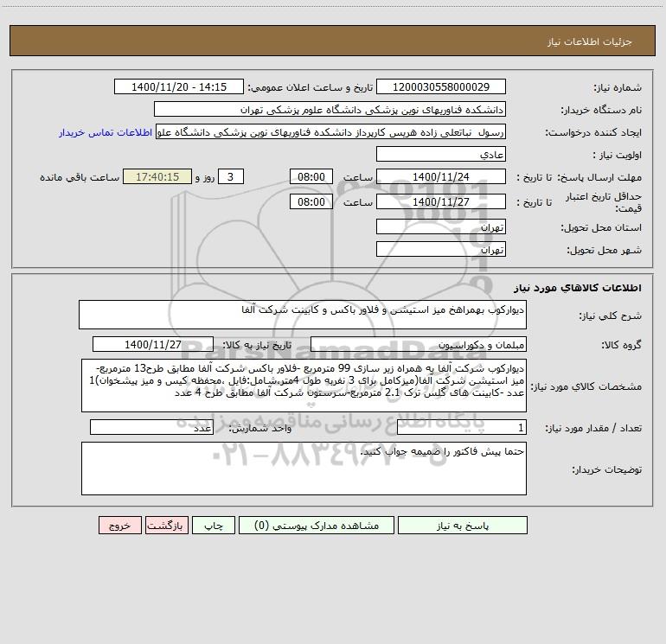The height and width of the screenshot is (644, 666).
Task: Select the شماره نیاز field 1200030558000029
Action: click(441, 87)
